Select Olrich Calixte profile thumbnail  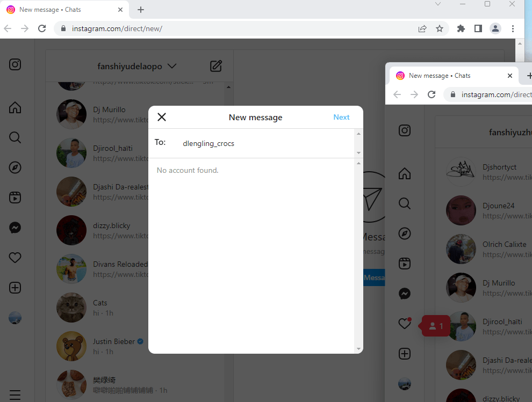coord(461,249)
